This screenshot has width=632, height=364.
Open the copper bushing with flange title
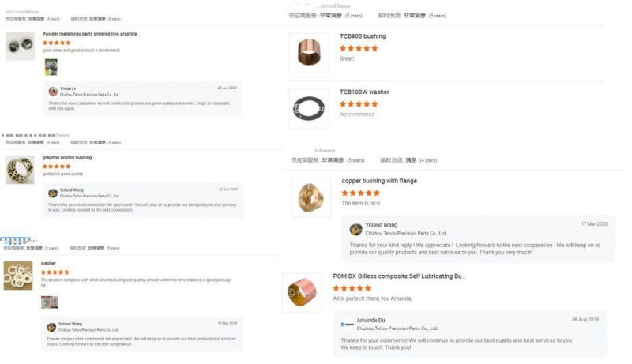click(379, 181)
